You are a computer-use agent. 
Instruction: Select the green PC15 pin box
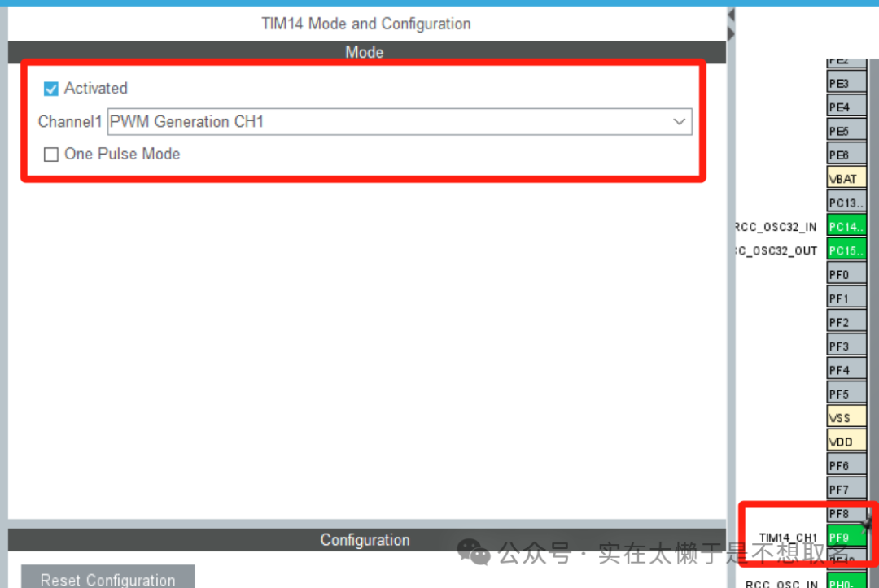point(846,250)
